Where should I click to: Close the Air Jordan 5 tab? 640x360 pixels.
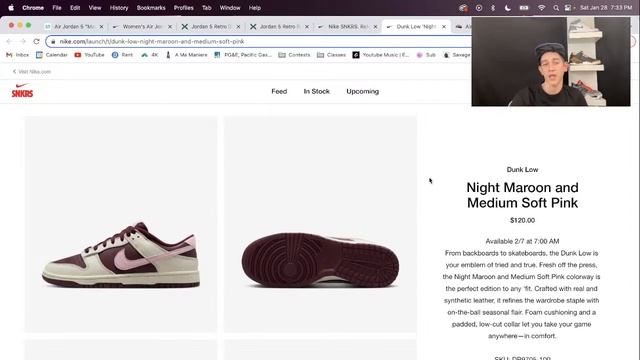102,27
